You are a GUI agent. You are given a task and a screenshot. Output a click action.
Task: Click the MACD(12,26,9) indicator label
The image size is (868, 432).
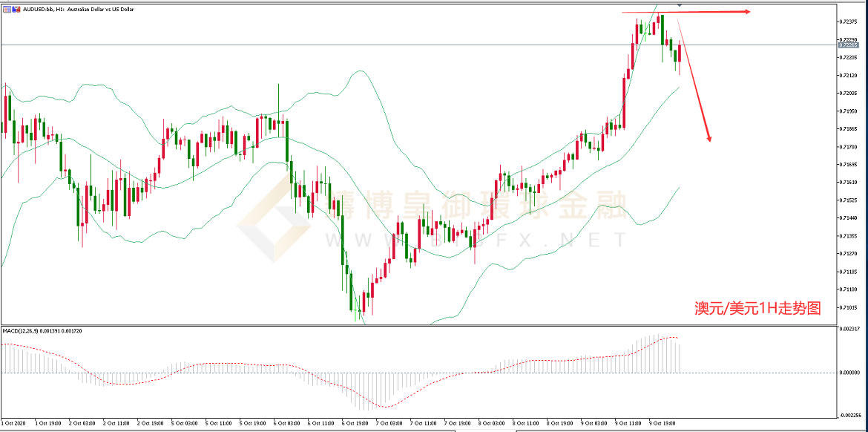(x=42, y=330)
